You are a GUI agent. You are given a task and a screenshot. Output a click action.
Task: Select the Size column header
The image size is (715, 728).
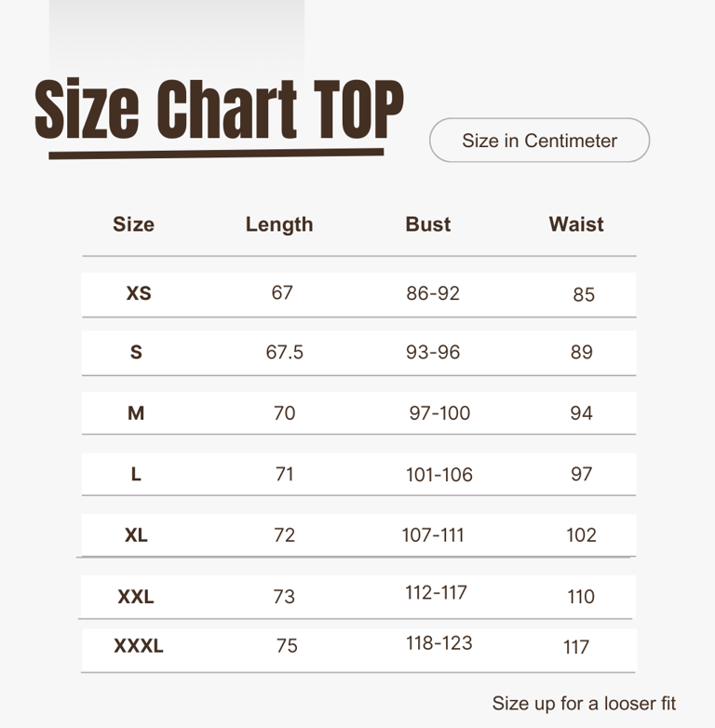pyautogui.click(x=134, y=224)
